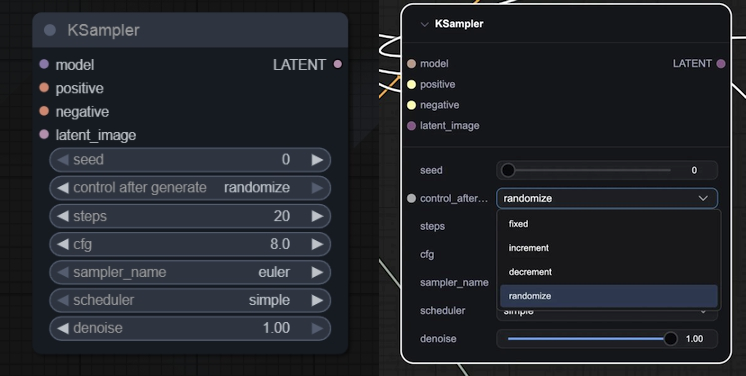The image size is (746, 376).
Task: Select previous sampler_name in left node
Action: click(x=63, y=272)
